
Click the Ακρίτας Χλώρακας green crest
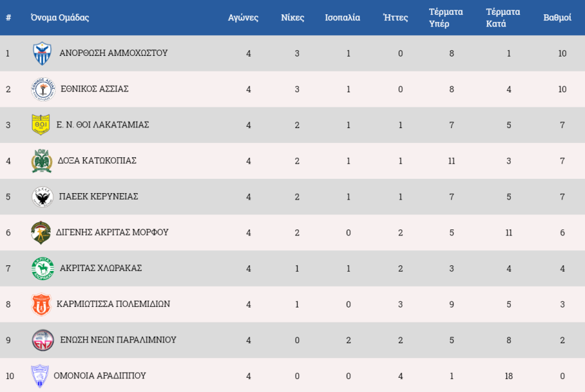tap(42, 268)
